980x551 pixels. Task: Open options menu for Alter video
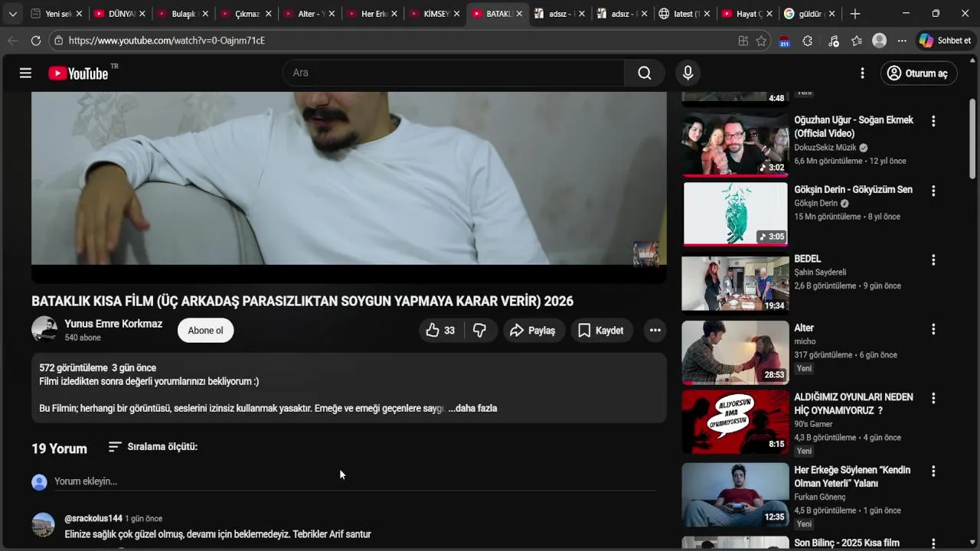[933, 329]
